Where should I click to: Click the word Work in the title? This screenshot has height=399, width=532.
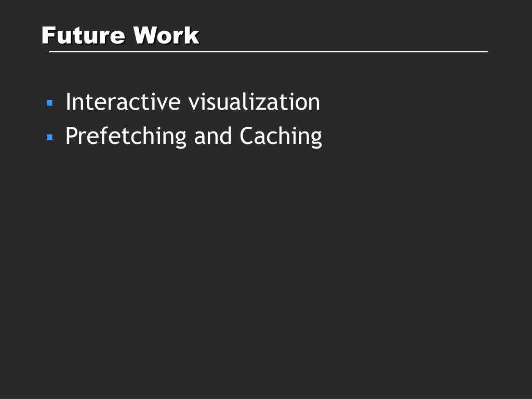pyautogui.click(x=166, y=35)
